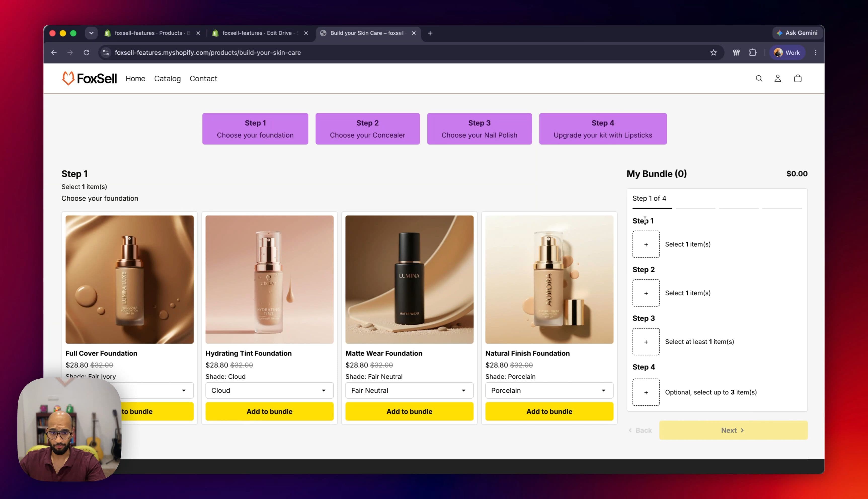Open a new browser tab
The height and width of the screenshot is (499, 868).
point(430,33)
